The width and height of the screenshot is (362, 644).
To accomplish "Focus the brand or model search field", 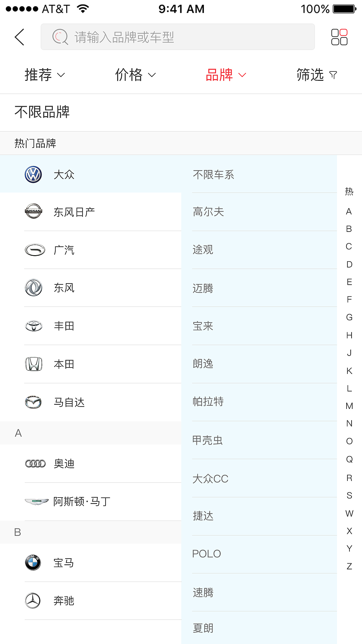I will (x=178, y=37).
